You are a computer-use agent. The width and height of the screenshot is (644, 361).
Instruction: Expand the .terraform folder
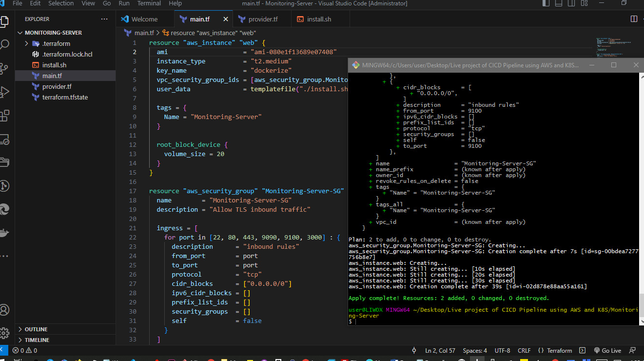coord(27,43)
